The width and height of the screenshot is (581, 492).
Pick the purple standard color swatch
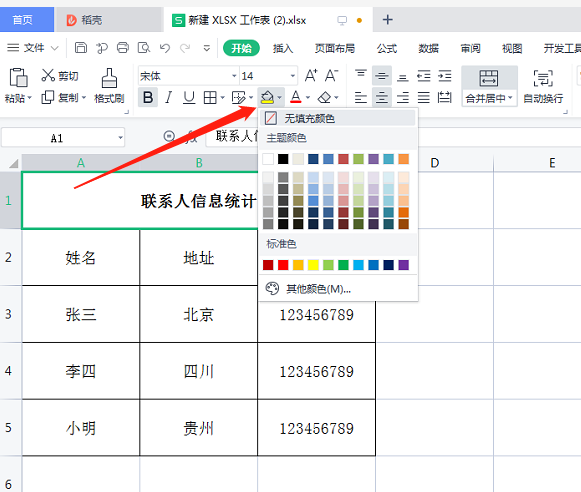(404, 265)
